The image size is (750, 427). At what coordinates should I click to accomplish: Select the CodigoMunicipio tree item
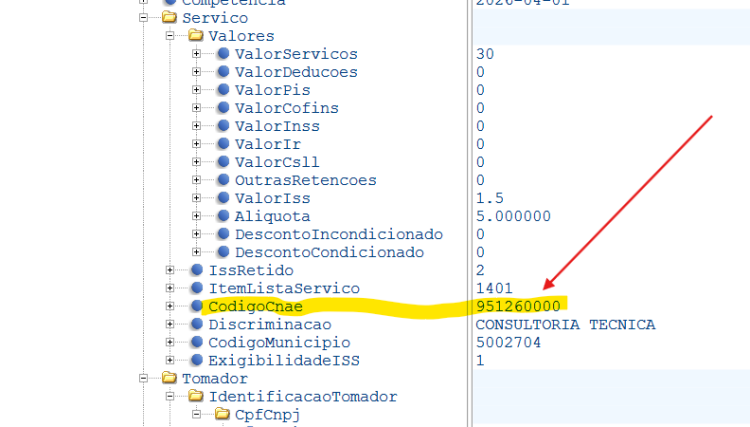pyautogui.click(x=279, y=343)
